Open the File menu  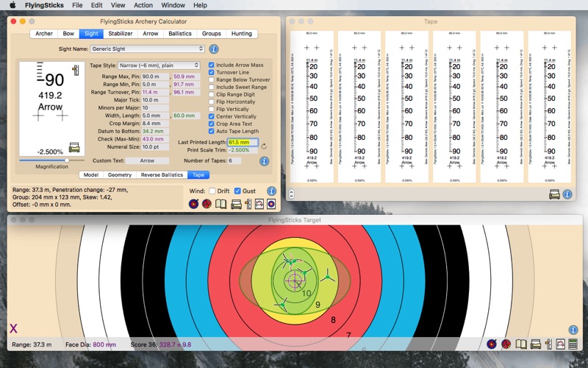tap(77, 5)
